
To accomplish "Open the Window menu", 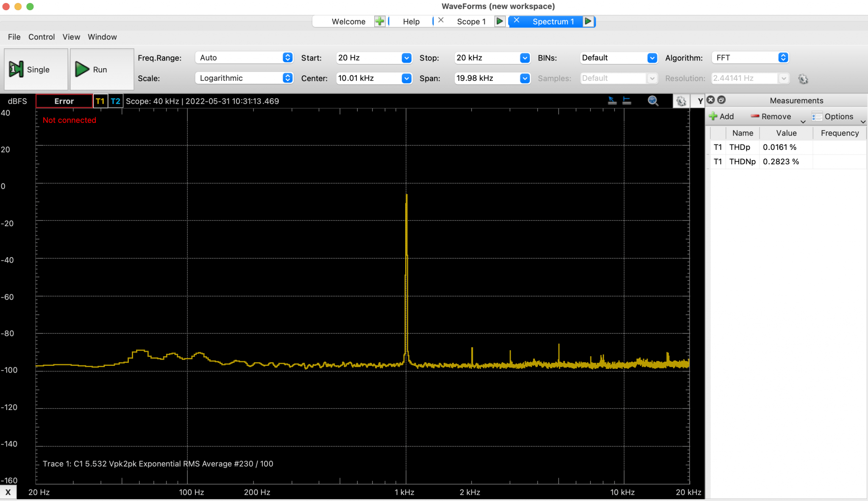I will tap(102, 37).
